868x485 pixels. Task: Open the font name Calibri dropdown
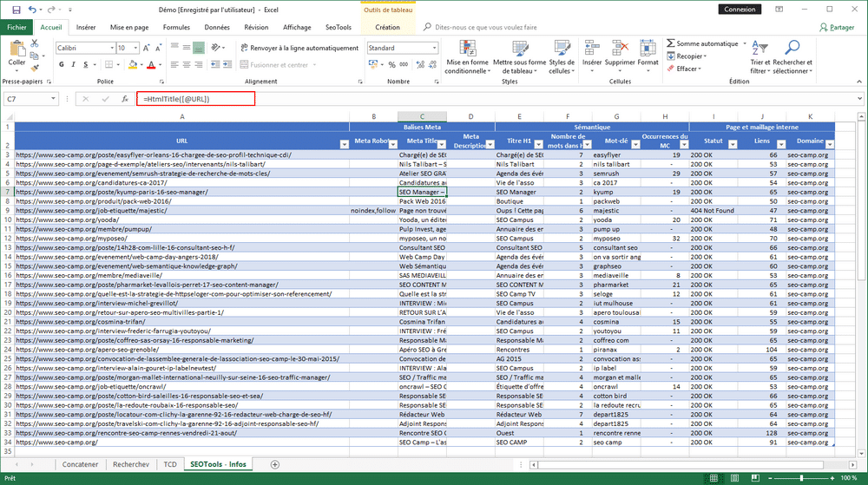(112, 48)
